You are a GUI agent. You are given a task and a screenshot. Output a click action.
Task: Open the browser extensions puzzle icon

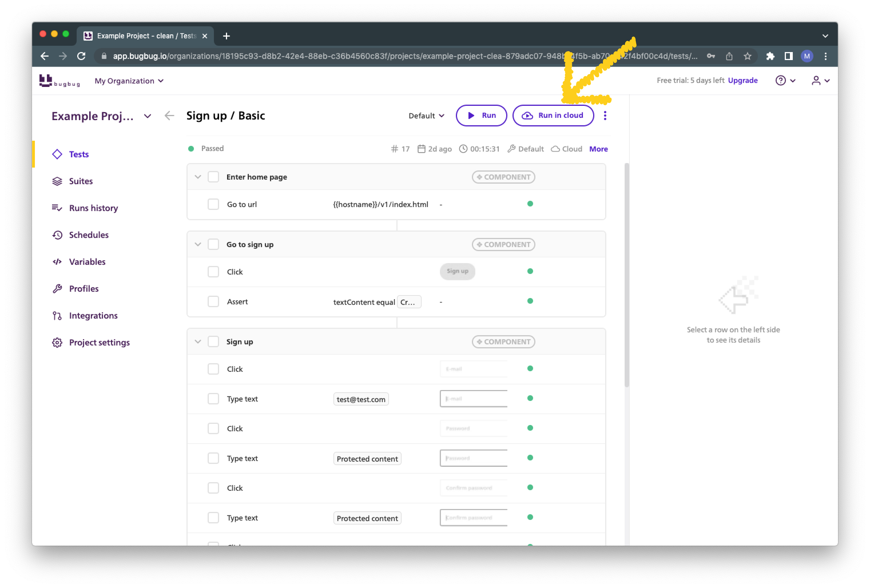[770, 56]
